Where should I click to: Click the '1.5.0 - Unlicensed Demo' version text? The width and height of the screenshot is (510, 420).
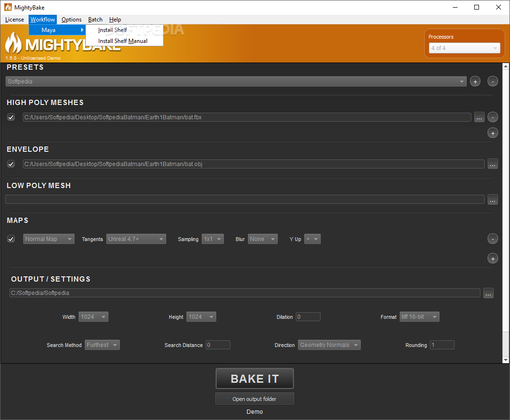(33, 58)
